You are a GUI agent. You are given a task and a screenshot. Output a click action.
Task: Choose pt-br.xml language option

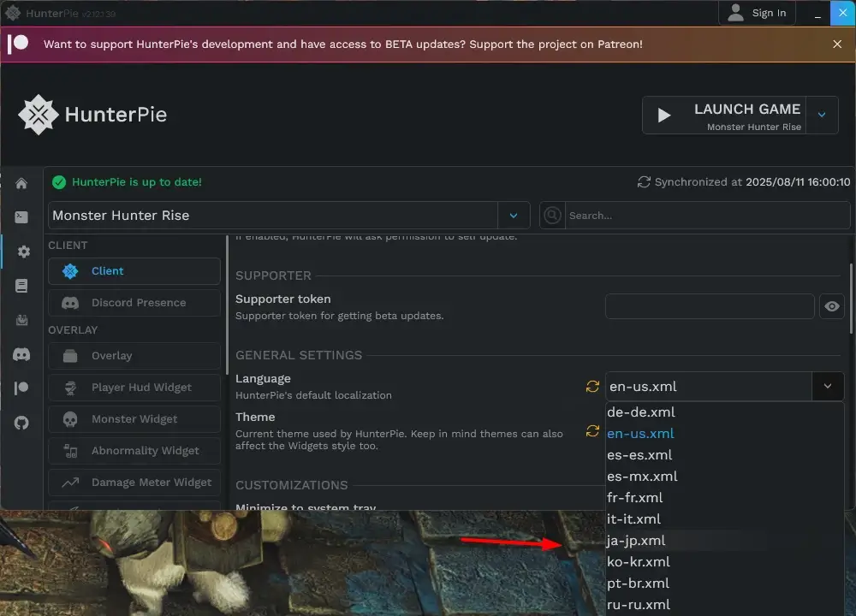[724, 583]
